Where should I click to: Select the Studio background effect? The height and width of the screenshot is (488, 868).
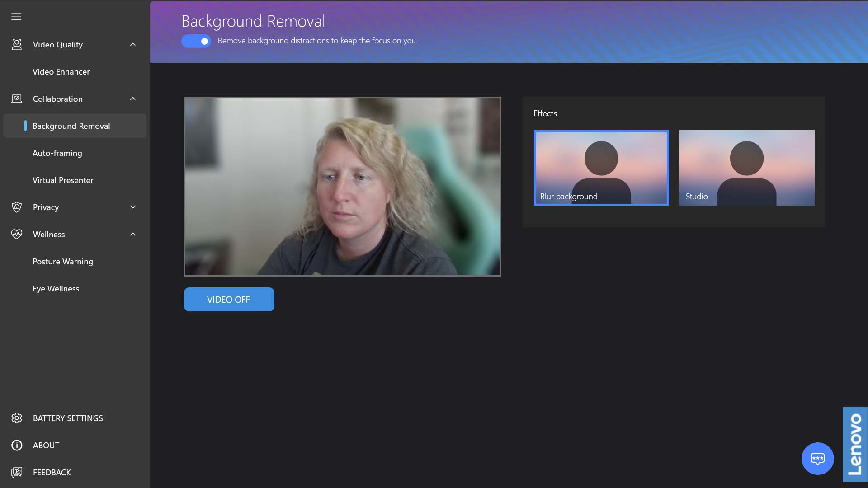(x=747, y=168)
